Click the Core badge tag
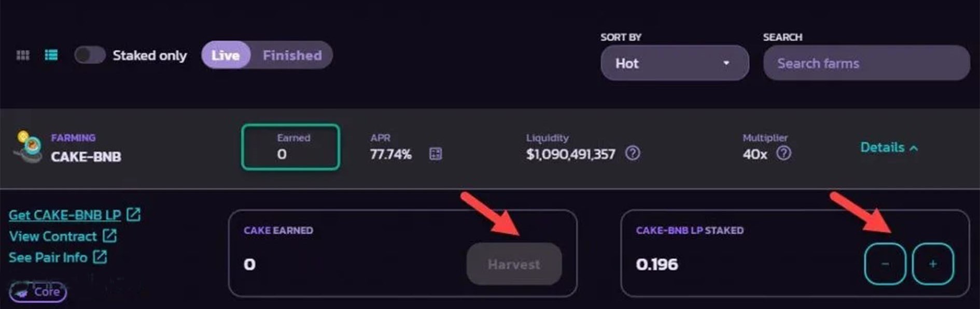This screenshot has height=309, width=980. pyautogui.click(x=38, y=292)
